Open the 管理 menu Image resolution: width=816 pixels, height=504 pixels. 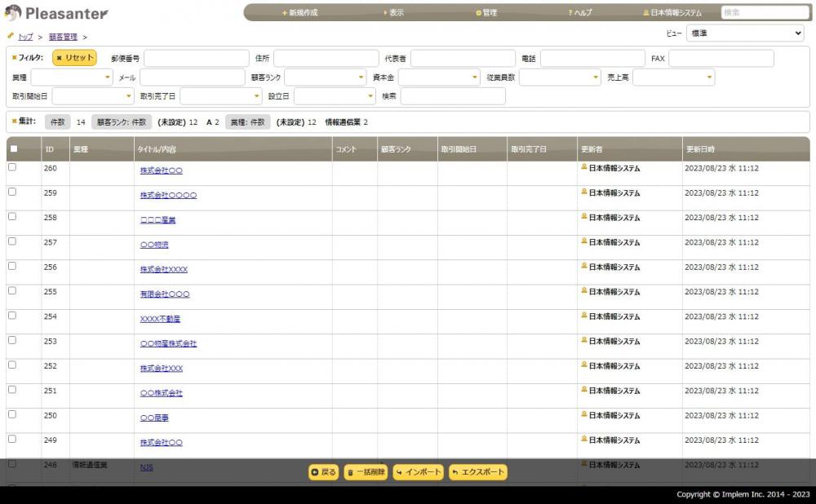point(486,13)
